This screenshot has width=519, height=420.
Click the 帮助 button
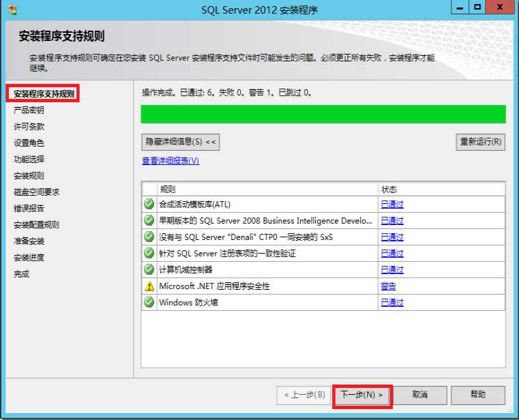tap(478, 395)
